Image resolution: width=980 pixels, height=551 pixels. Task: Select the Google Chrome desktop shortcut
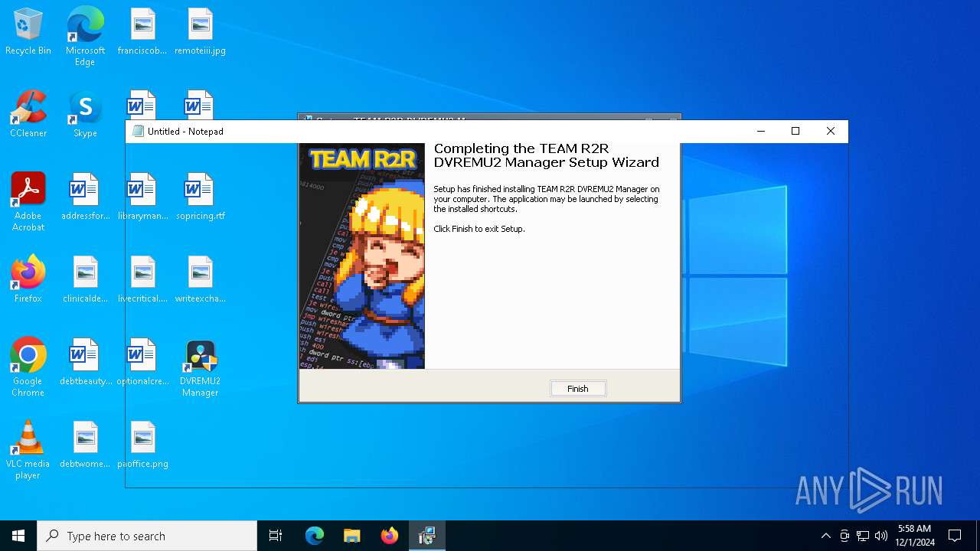click(28, 367)
